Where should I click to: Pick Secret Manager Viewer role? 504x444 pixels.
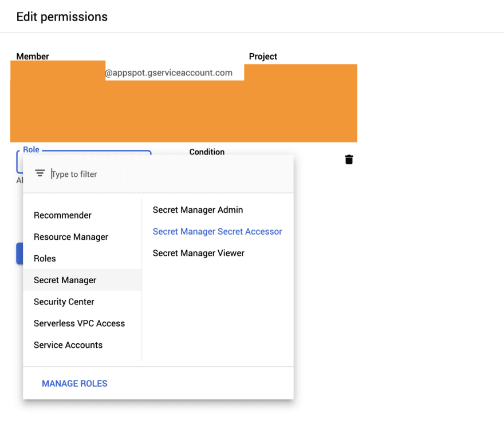click(218, 253)
